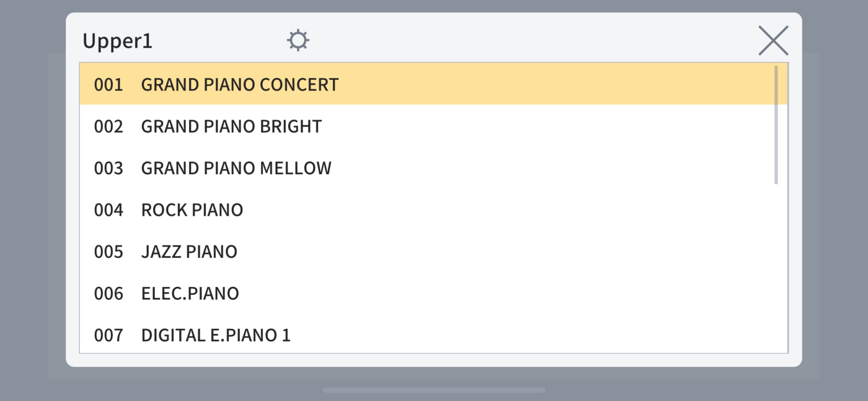Pick the GRAND PIANO MELLOW tone

(236, 168)
